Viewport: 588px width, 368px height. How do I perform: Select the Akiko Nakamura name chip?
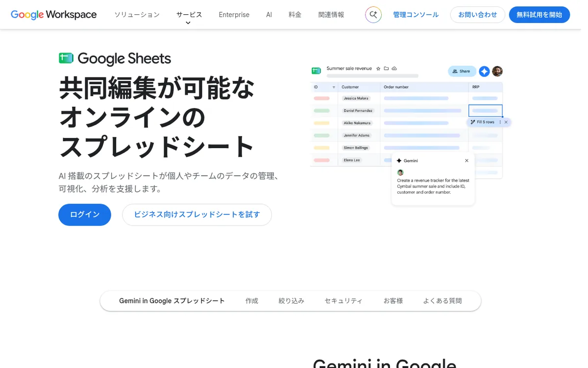pyautogui.click(x=358, y=123)
